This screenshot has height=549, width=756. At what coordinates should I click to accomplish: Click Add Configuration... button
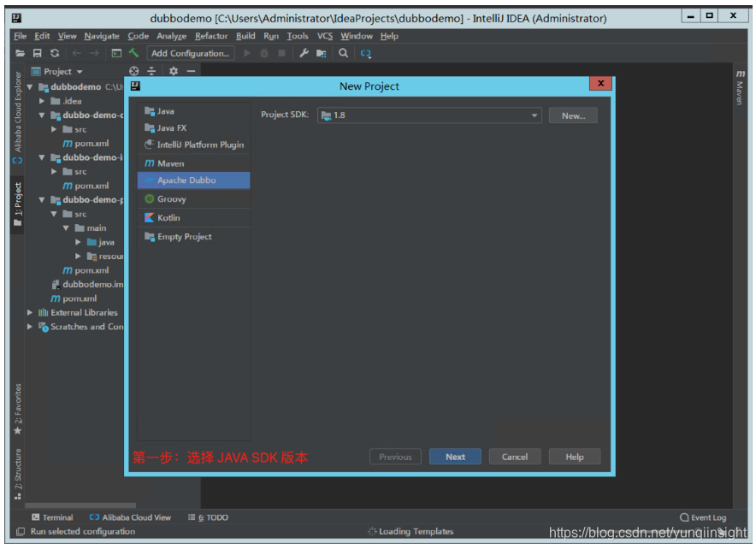(x=191, y=53)
